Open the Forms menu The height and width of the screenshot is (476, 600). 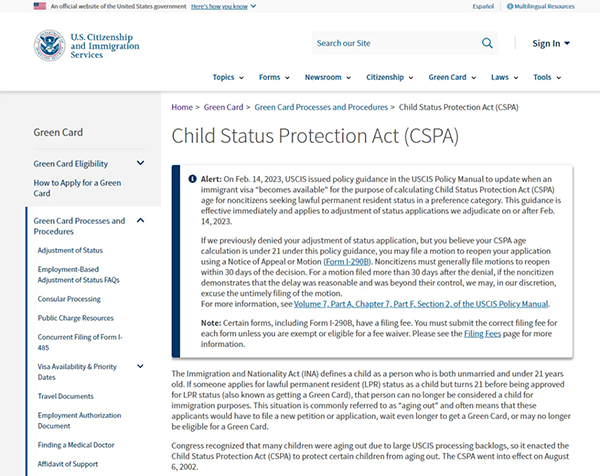tap(274, 77)
